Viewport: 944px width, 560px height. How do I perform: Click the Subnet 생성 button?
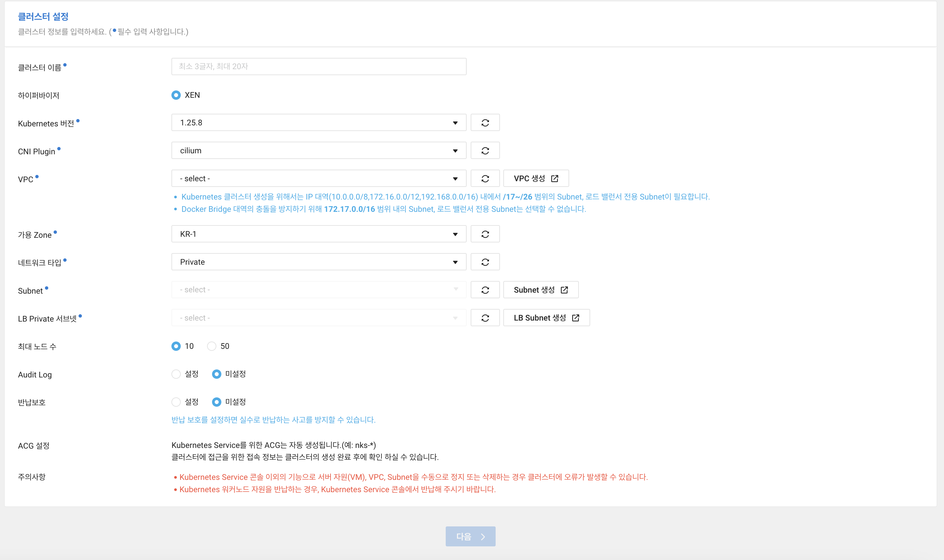(x=540, y=290)
